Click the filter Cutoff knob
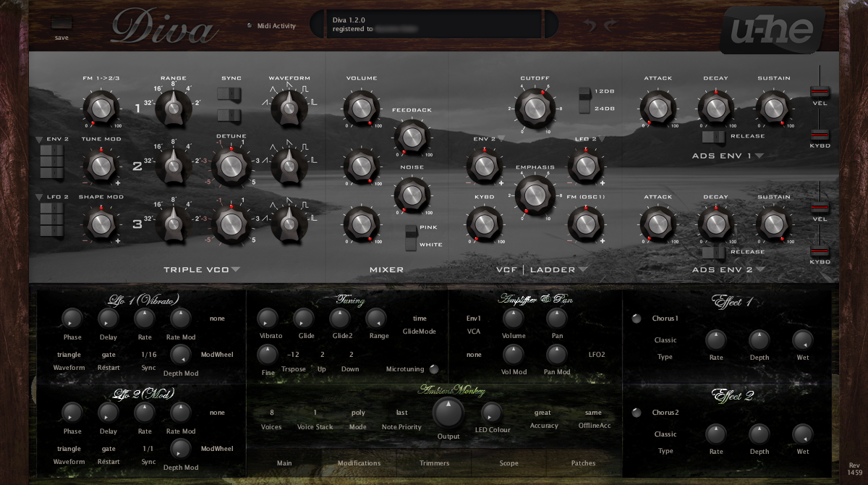The height and width of the screenshot is (485, 868). 534,109
